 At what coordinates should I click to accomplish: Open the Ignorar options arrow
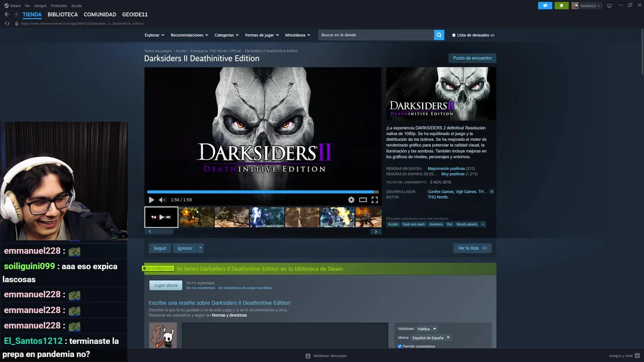point(200,248)
